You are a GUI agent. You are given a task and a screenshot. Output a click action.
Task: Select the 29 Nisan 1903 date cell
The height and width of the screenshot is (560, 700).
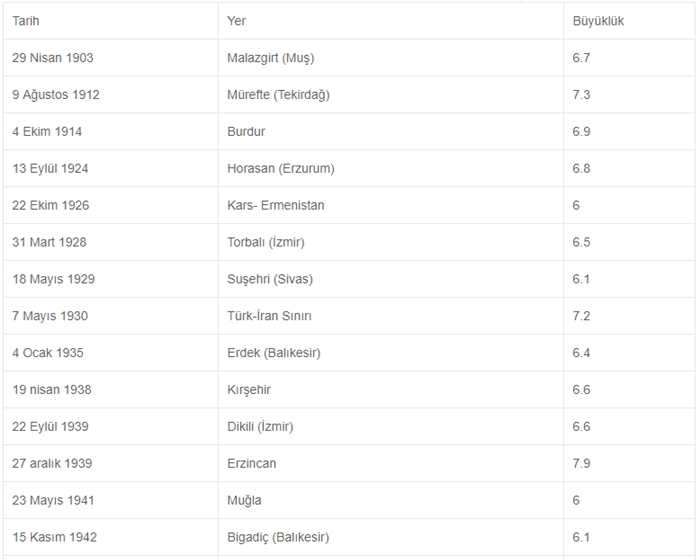pyautogui.click(x=53, y=58)
